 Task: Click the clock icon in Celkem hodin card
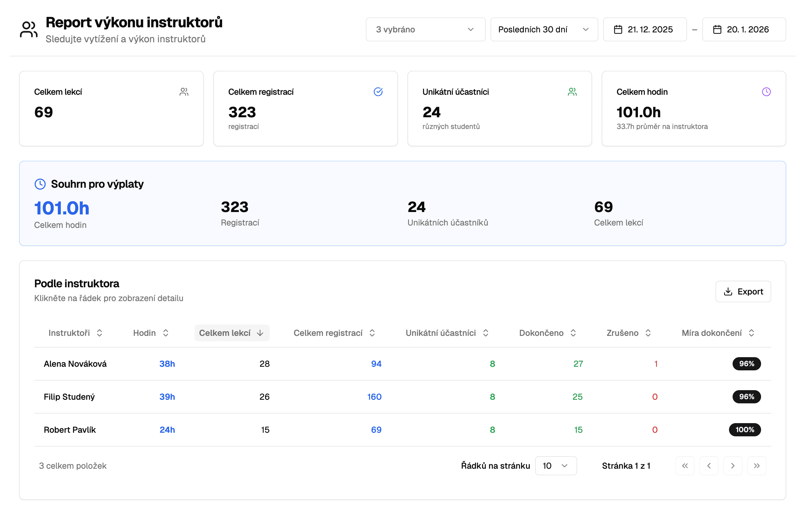[x=766, y=92]
